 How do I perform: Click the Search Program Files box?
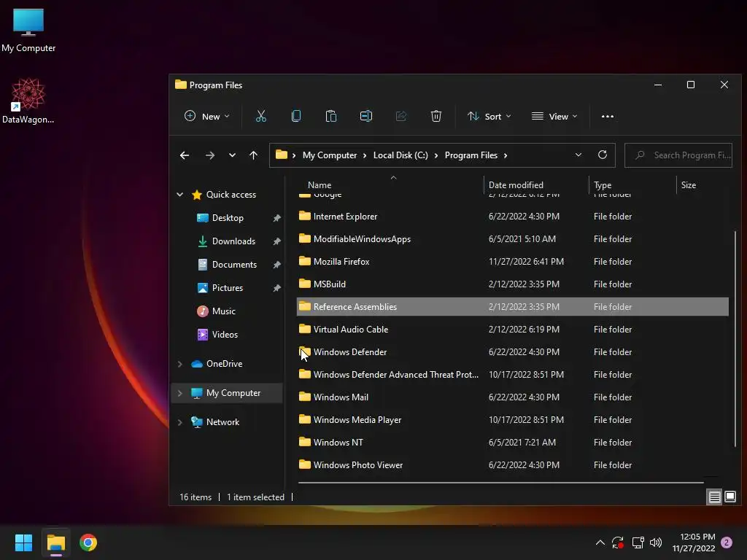(678, 155)
